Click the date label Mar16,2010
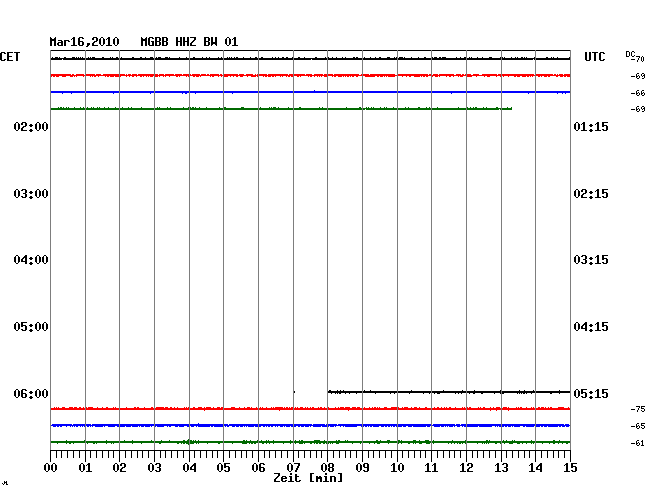 pos(84,42)
